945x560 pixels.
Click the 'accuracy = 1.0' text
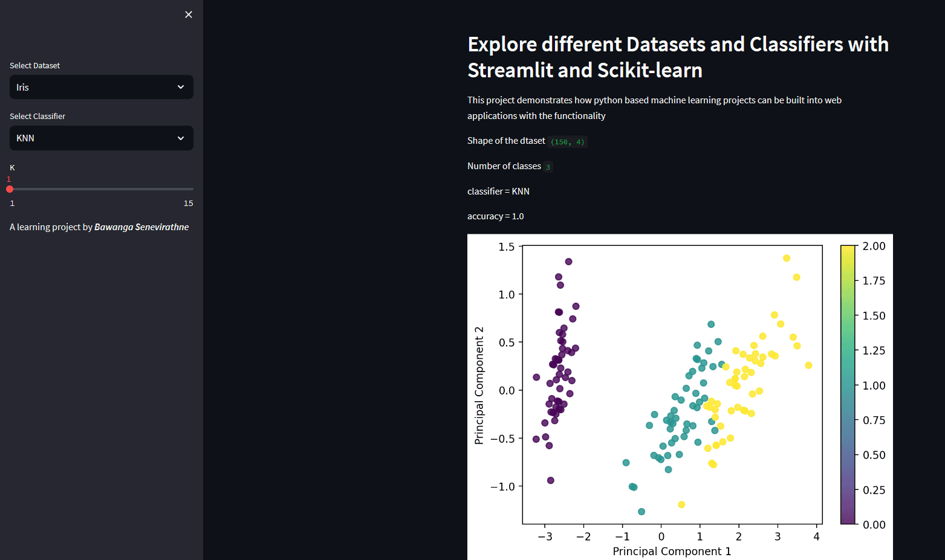click(x=496, y=216)
